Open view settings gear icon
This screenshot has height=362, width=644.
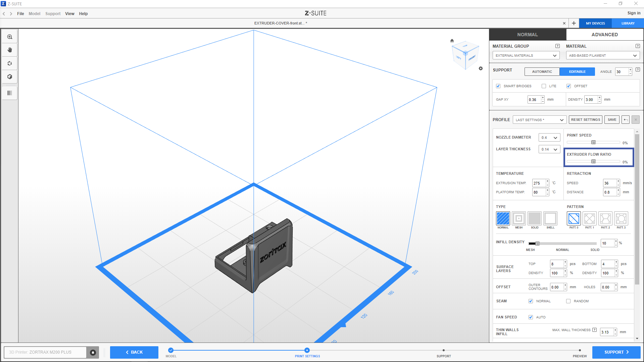481,68
